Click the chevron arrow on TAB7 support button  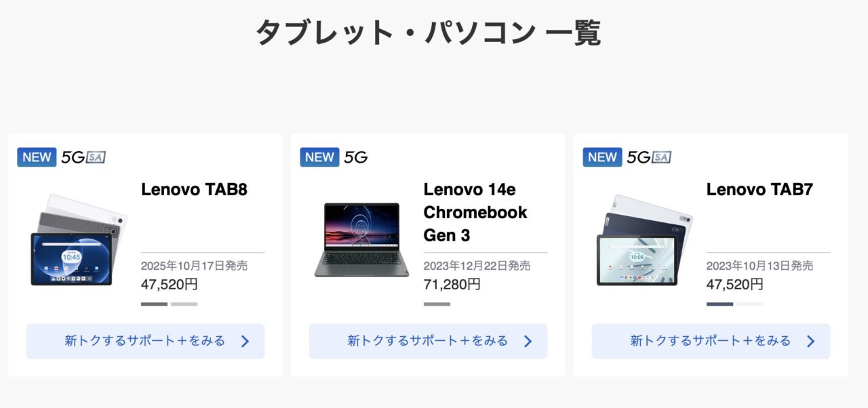pos(811,342)
